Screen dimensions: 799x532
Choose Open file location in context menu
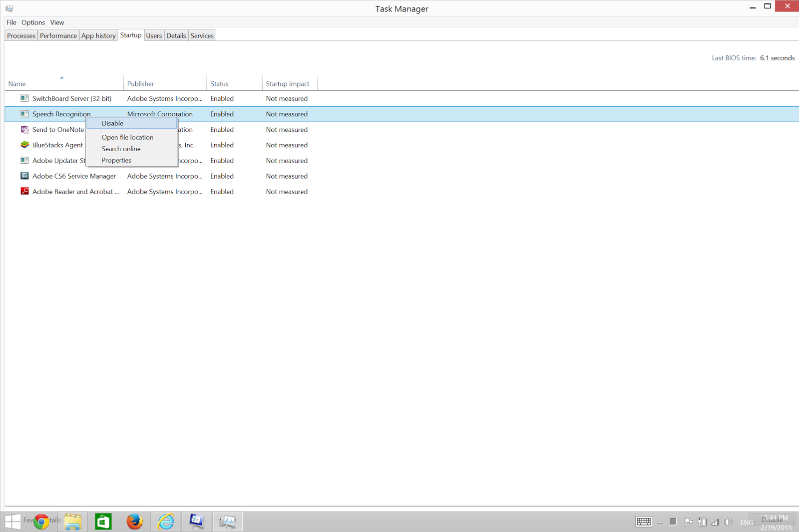coord(132,137)
